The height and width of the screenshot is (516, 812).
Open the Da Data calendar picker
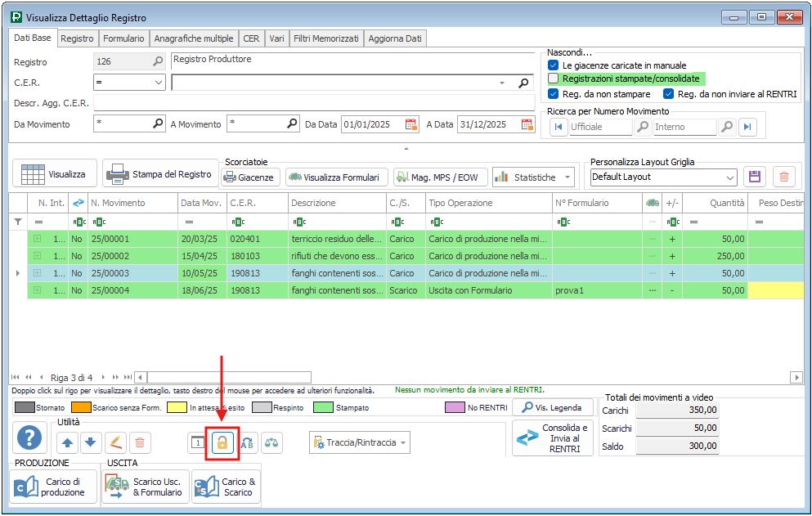[x=410, y=124]
